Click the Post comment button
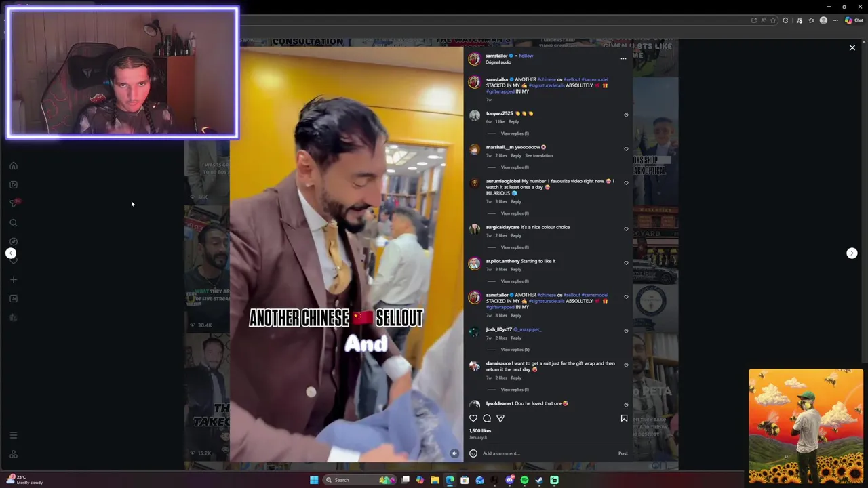Viewport: 868px width, 488px height. point(623,453)
